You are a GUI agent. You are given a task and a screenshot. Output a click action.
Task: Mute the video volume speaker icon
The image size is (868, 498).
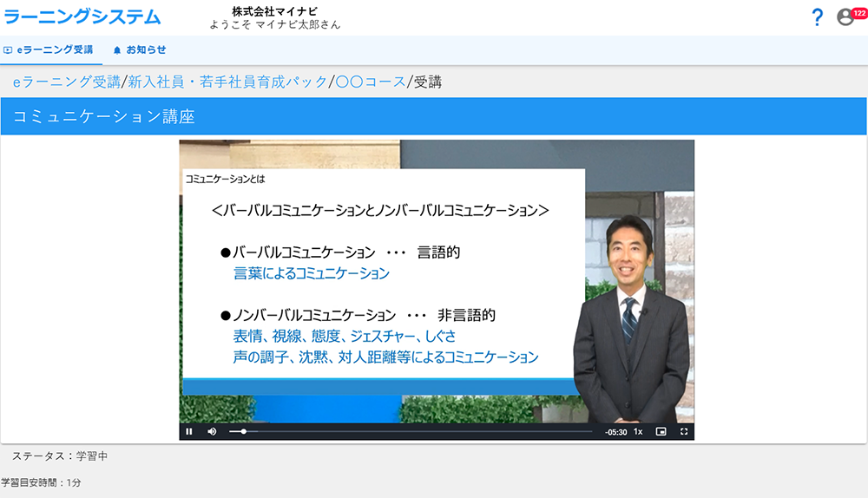[212, 431]
